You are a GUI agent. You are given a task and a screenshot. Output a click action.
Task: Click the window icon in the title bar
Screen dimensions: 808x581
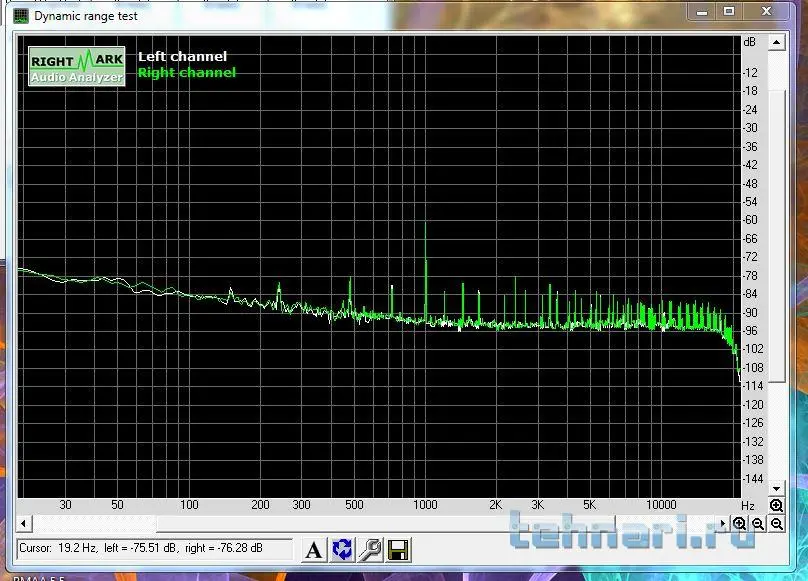[21, 15]
